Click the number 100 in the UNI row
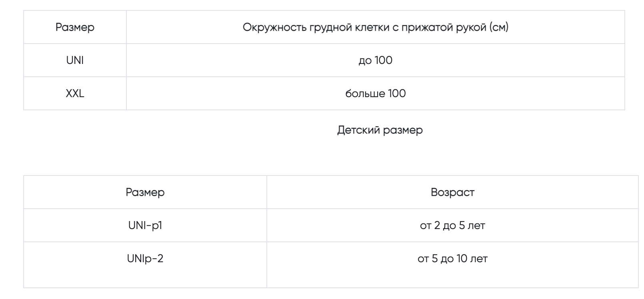644x299 pixels. coord(384,60)
